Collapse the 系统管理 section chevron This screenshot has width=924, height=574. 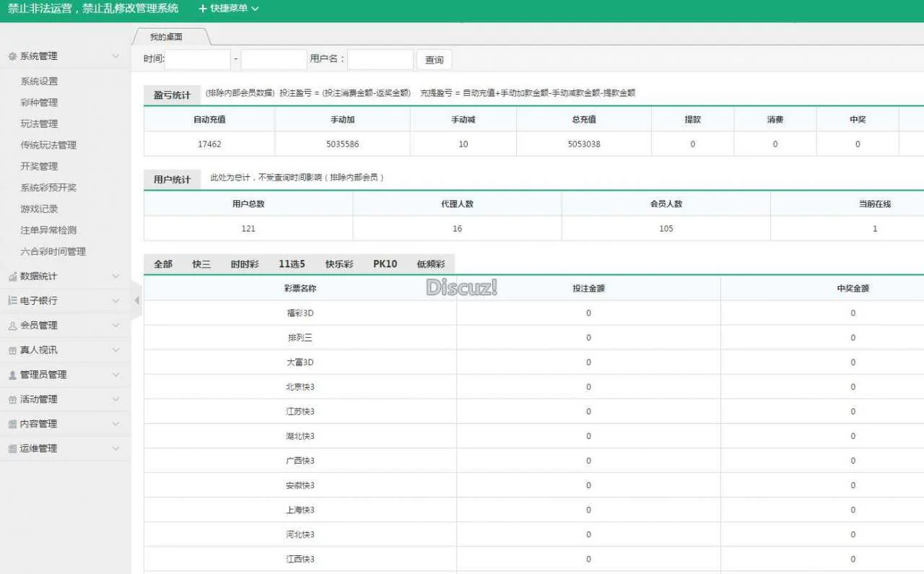[116, 56]
